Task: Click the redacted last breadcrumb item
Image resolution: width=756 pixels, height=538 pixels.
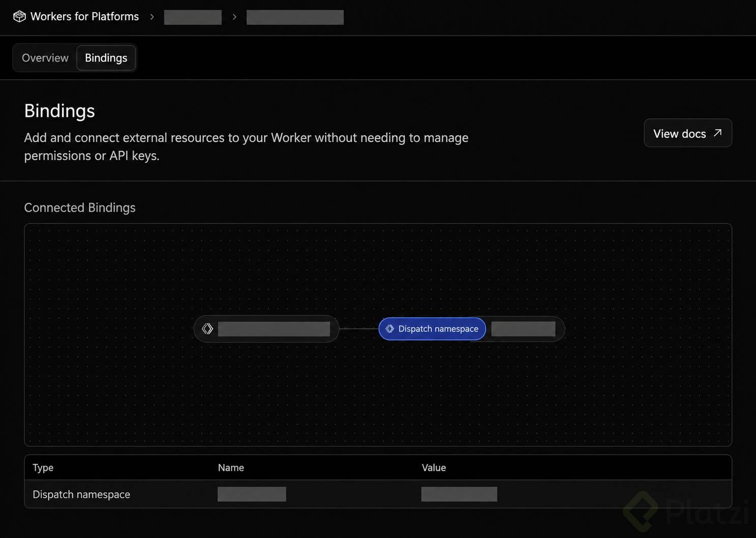Action: (x=295, y=17)
